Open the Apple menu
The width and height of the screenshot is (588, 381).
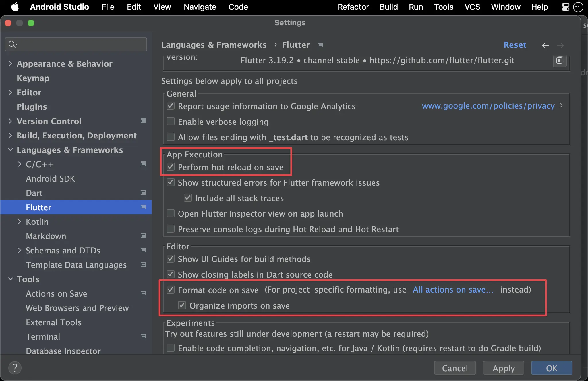[x=15, y=7]
